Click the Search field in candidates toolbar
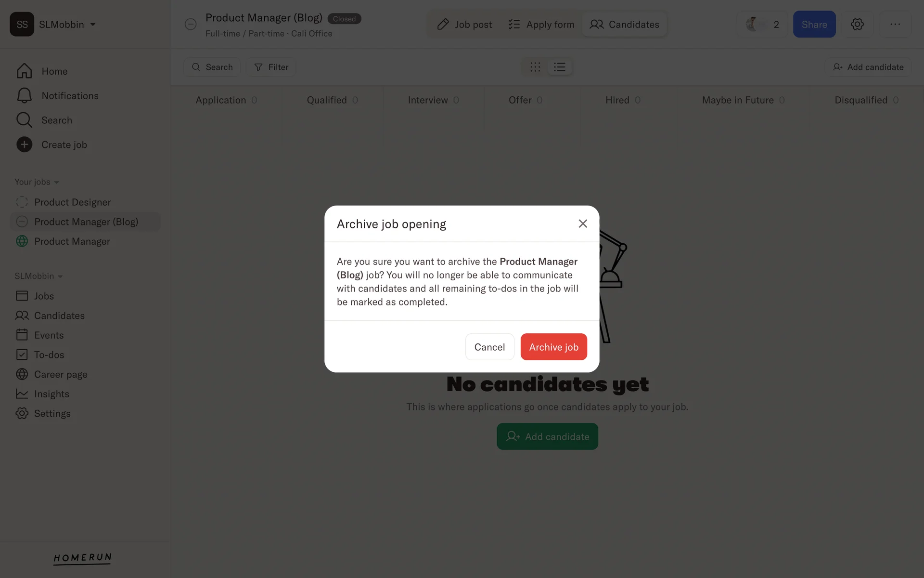Image resolution: width=924 pixels, height=578 pixels. 212,67
